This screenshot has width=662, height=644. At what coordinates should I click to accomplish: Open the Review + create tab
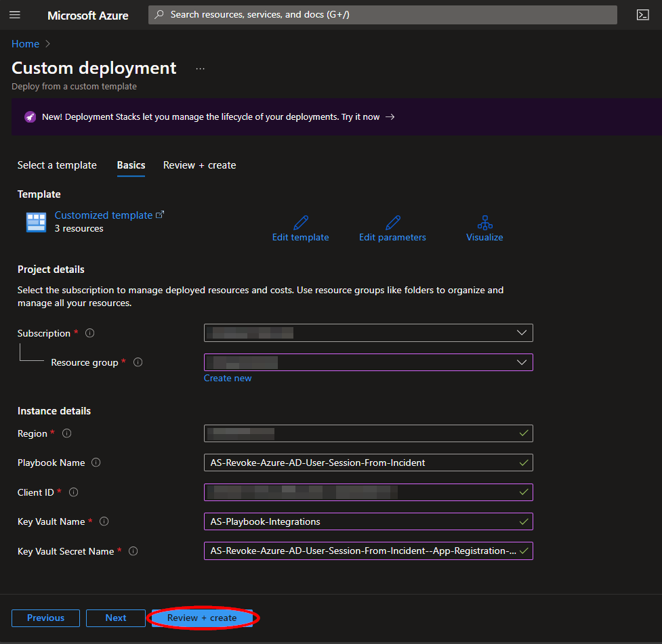tap(200, 165)
